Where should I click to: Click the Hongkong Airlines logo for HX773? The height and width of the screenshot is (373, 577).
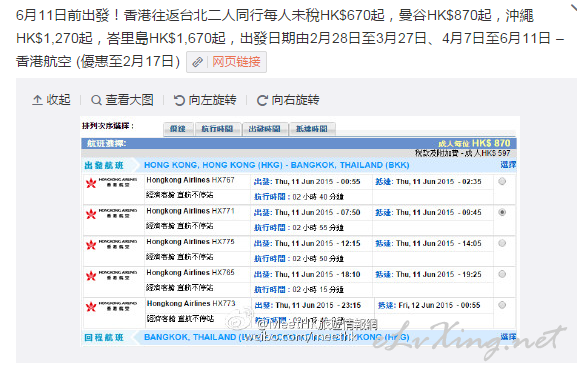tap(111, 306)
